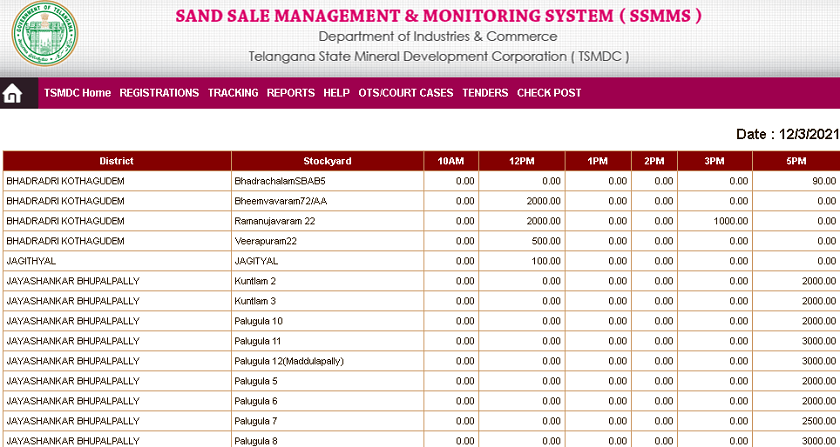Open the HELP menu
Screen dimensions: 840x447
click(336, 93)
